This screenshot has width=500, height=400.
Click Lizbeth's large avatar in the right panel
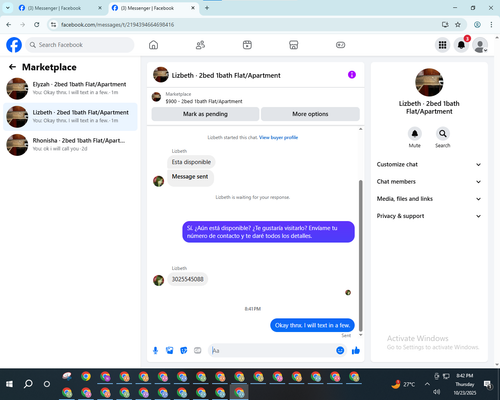click(x=429, y=82)
